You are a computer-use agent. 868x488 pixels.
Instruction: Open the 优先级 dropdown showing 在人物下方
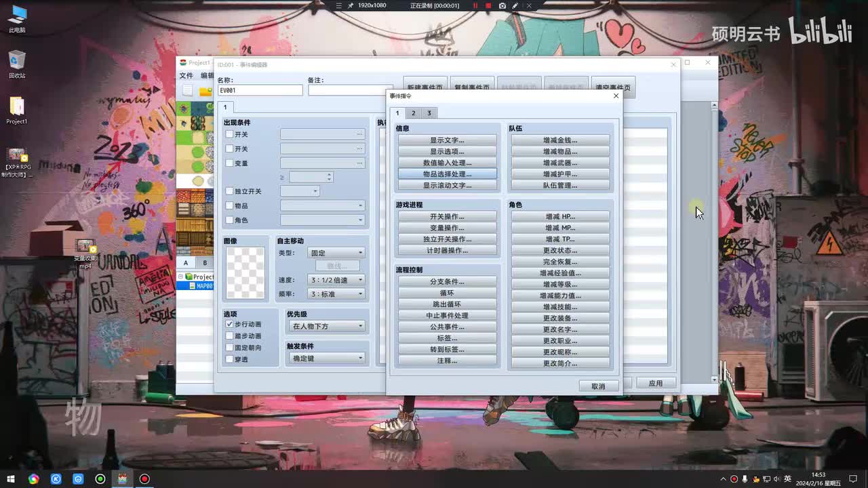(327, 326)
